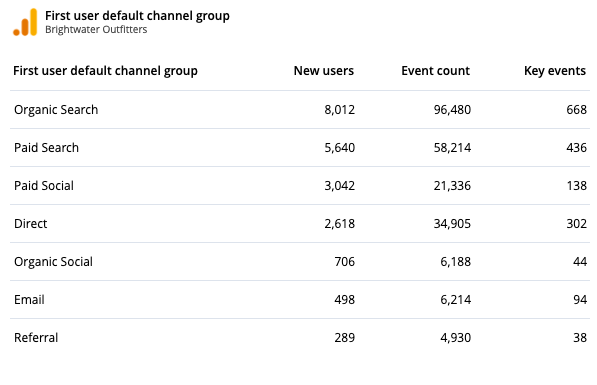Click the event count value 21,336
597x385 pixels.
[452, 186]
